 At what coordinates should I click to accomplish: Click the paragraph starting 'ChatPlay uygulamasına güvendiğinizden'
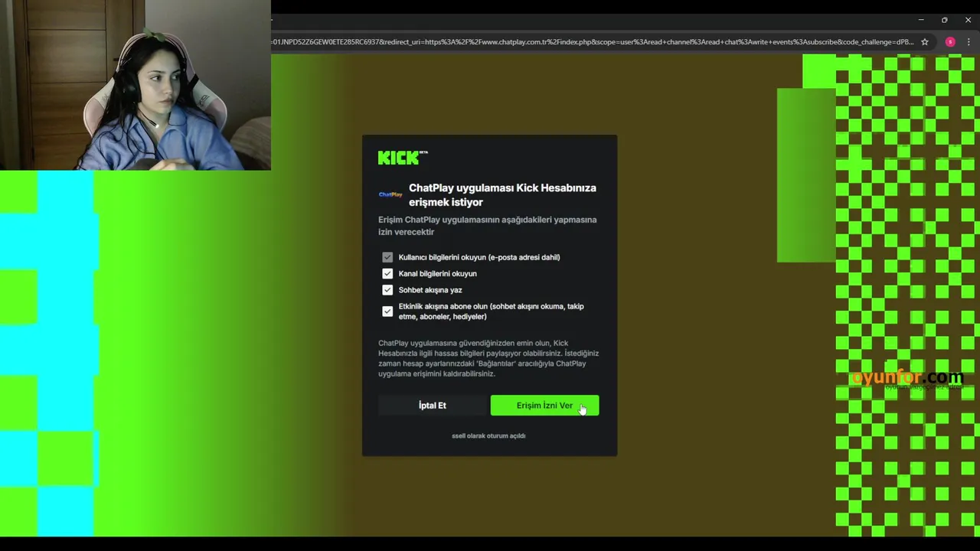click(488, 358)
